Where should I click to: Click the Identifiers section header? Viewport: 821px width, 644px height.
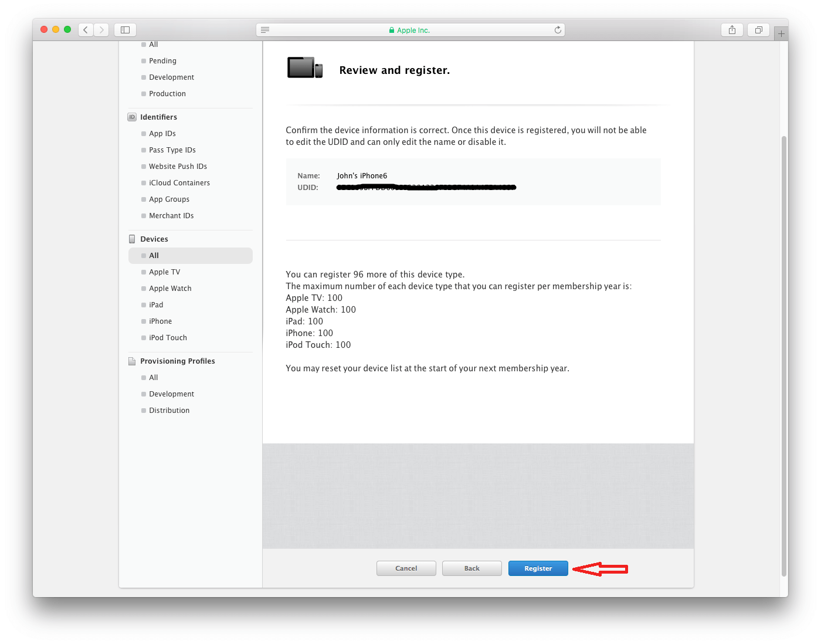click(158, 117)
